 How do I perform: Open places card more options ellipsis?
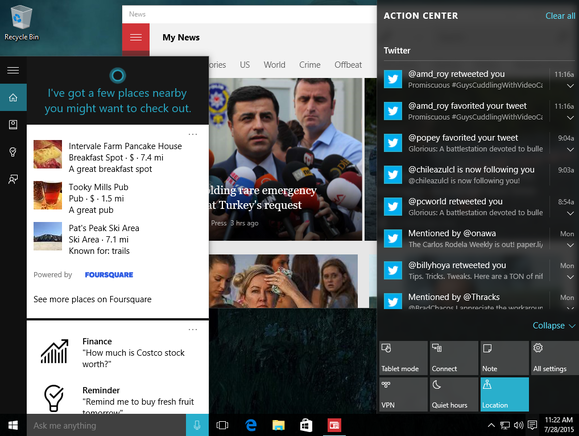click(x=193, y=134)
